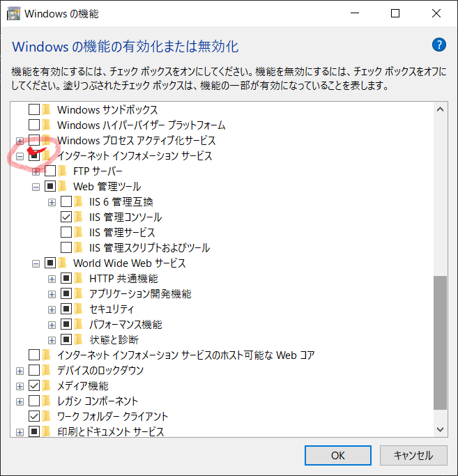The height and width of the screenshot is (476, 458).
Task: Expand the セキュリティ node
Action: coord(52,309)
